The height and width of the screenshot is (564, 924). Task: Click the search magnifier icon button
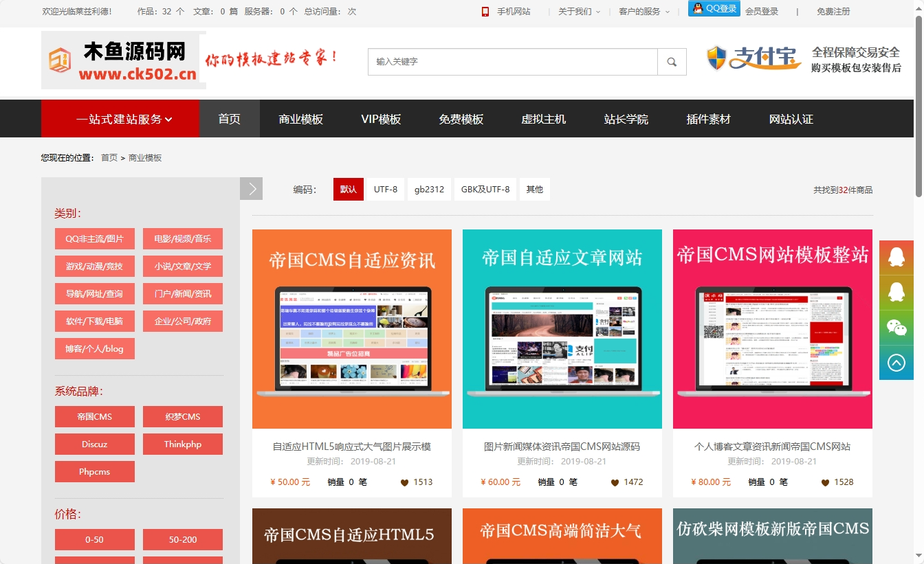coord(672,62)
